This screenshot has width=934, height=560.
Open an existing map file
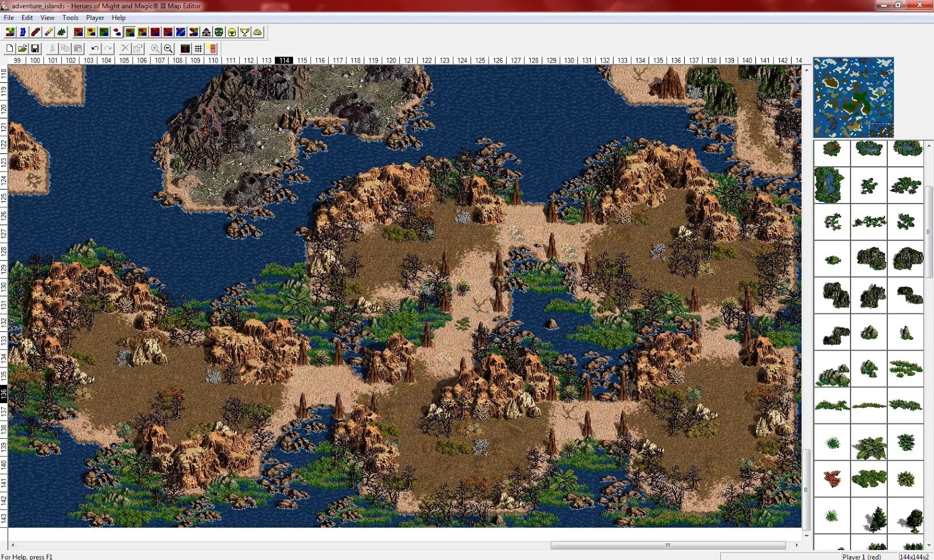click(23, 48)
